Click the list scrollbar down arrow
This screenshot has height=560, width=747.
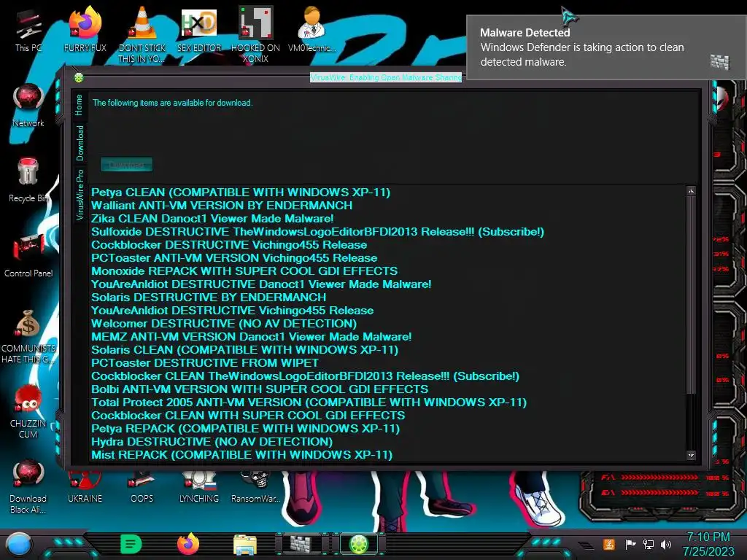pyautogui.click(x=691, y=455)
